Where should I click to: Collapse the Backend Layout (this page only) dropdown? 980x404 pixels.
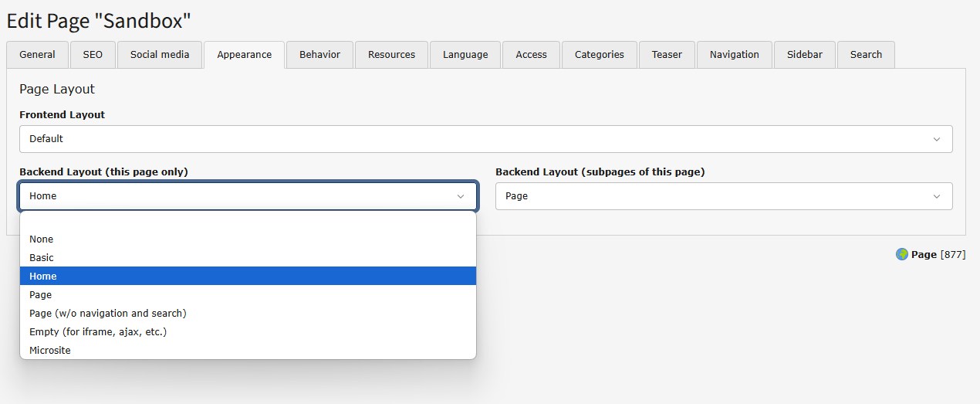coord(248,196)
